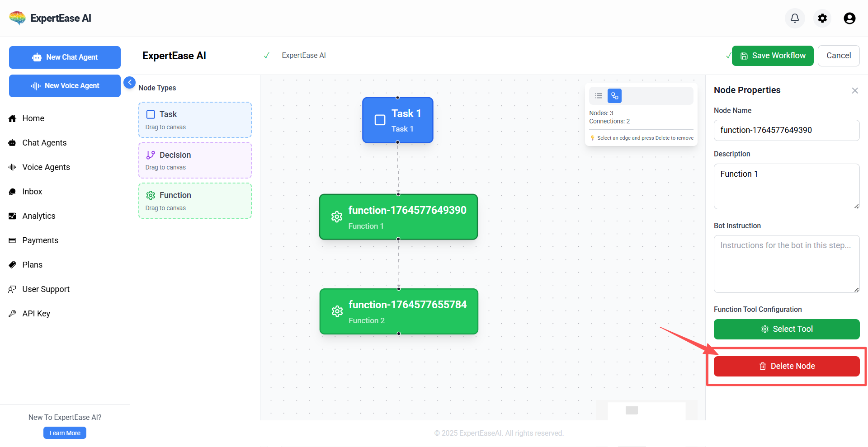The image size is (868, 447).
Task: Click the gear icon on Function 2 node
Action: 337,311
